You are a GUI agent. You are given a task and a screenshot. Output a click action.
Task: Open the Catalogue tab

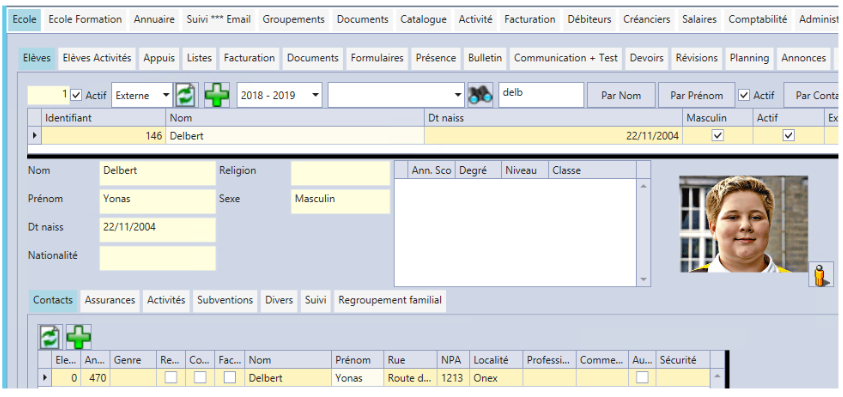click(424, 19)
